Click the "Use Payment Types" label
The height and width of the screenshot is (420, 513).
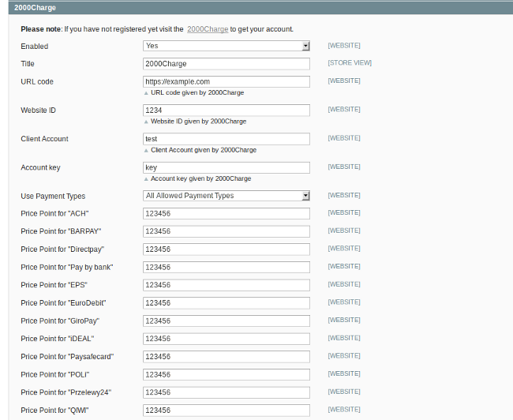53,196
